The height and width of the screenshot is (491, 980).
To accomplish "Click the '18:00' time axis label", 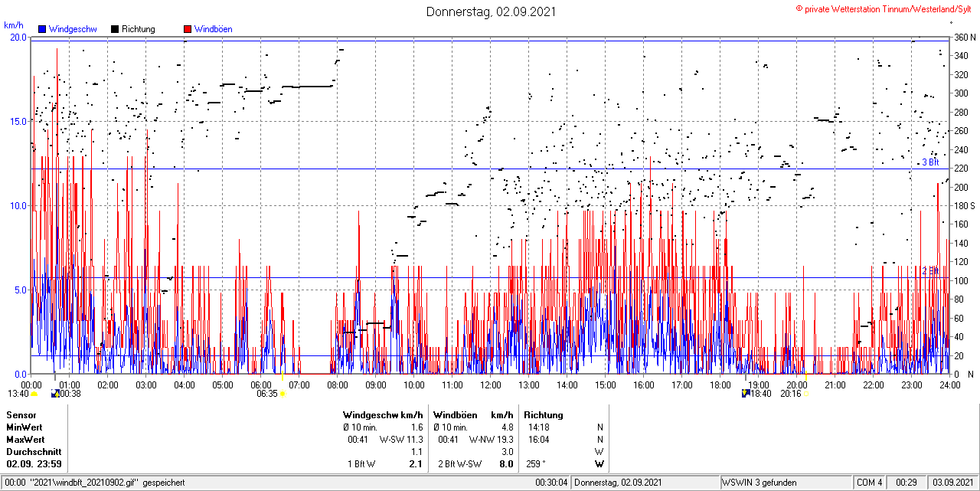I will point(720,385).
